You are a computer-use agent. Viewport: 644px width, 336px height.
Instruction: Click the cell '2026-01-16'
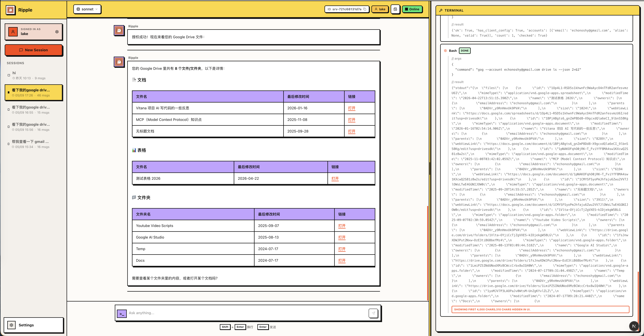click(314, 108)
